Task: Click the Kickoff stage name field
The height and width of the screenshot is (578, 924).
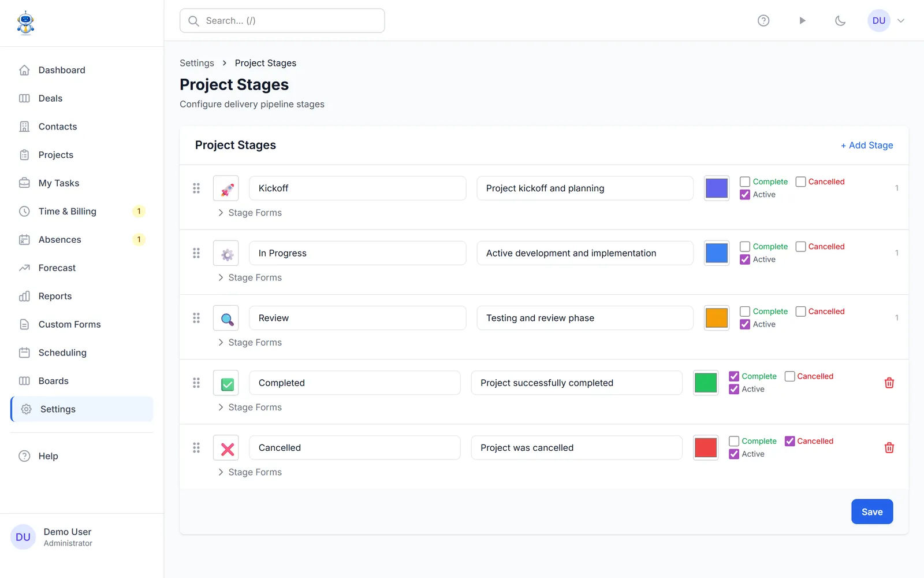Action: [x=357, y=188]
